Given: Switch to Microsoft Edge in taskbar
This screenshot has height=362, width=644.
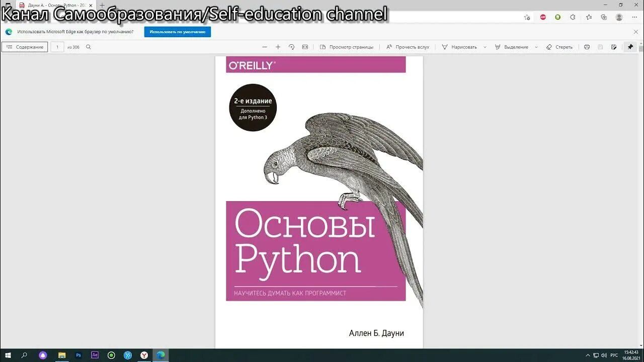Looking at the screenshot, I should point(160,355).
